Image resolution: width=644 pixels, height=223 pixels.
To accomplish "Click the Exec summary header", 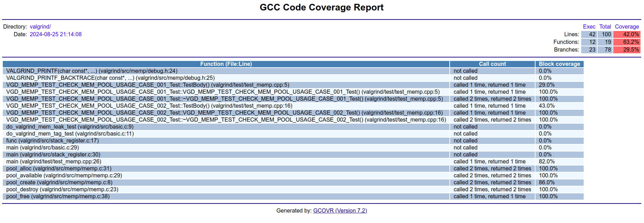I will (589, 26).
